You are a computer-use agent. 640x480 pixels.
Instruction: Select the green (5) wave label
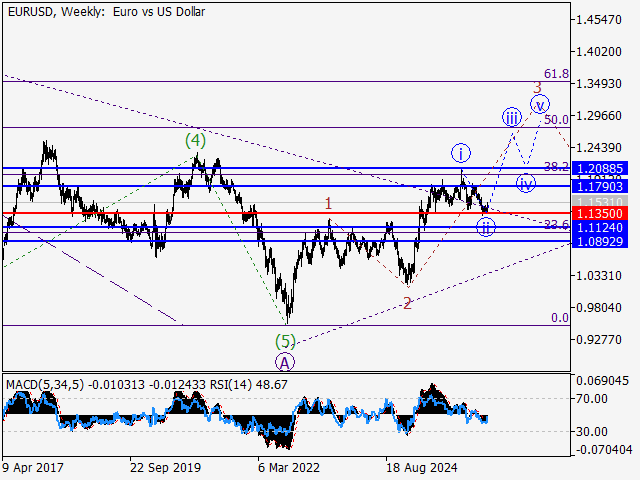click(x=285, y=341)
